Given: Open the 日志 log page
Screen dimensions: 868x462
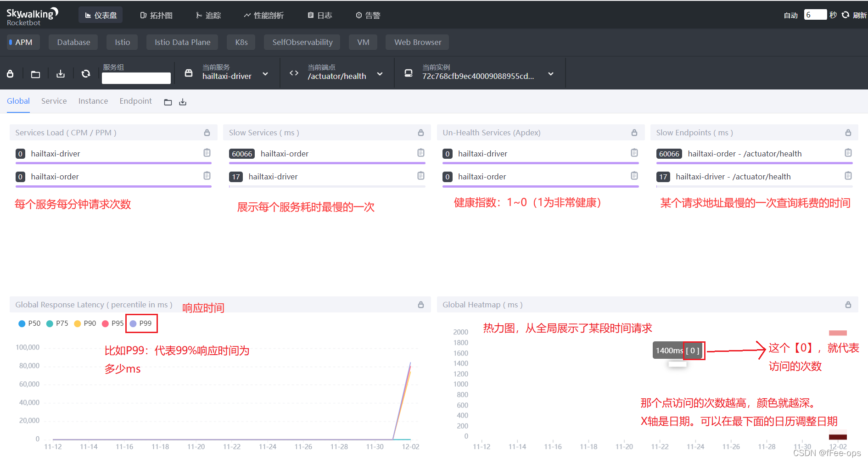Looking at the screenshot, I should pos(319,15).
